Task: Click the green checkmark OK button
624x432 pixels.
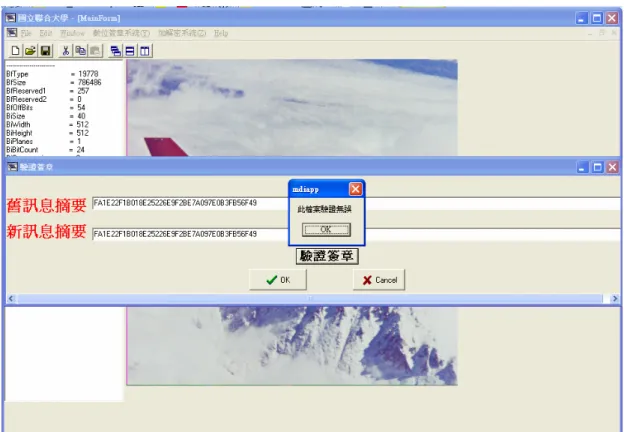Action: [x=278, y=280]
